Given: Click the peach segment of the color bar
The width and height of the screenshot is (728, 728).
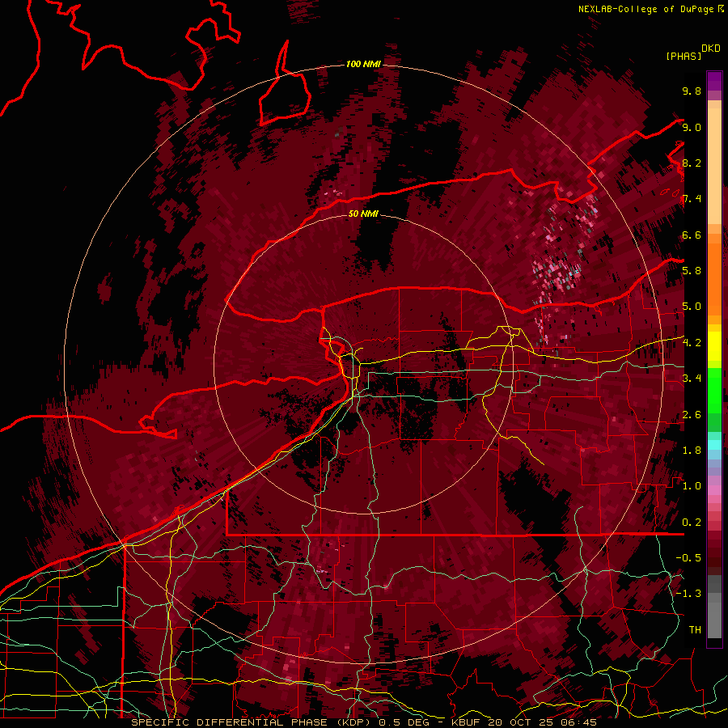Looking at the screenshot, I should (714, 166).
